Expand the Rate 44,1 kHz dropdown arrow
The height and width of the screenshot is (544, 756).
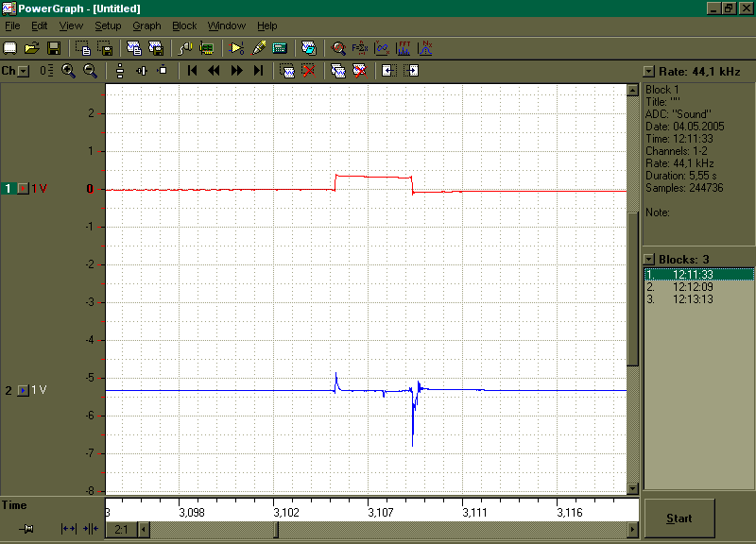coord(649,72)
